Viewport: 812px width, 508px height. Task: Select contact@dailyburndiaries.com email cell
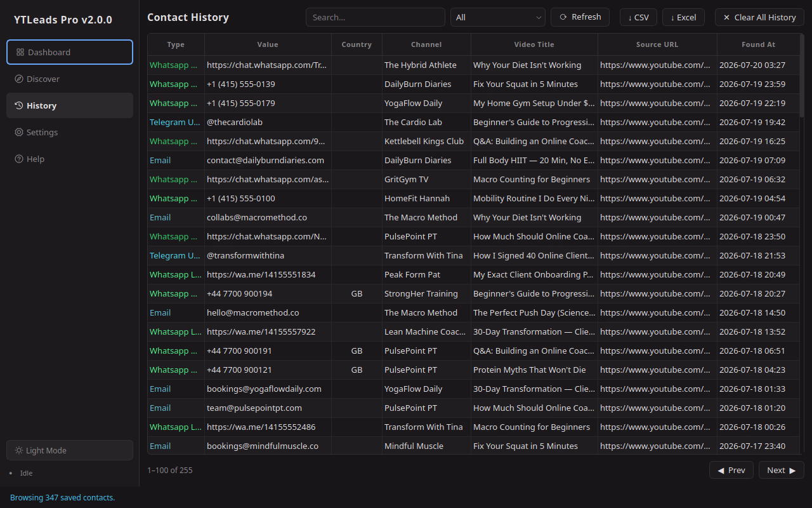[x=268, y=160]
